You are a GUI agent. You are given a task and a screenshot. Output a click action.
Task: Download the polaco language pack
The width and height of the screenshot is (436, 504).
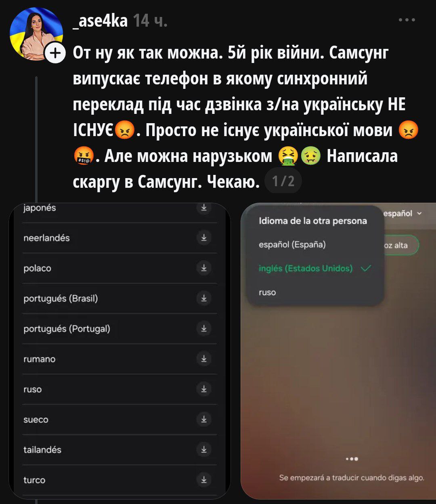[204, 268]
